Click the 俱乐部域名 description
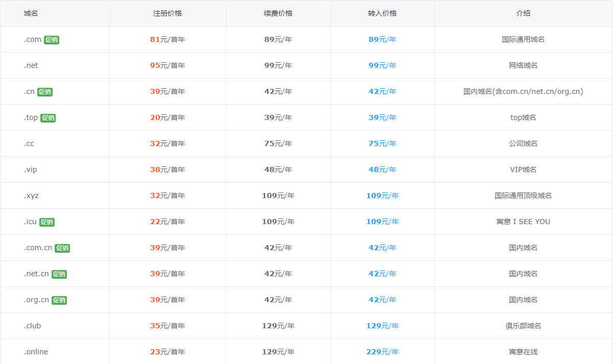The height and width of the screenshot is (364, 613). 523,326
